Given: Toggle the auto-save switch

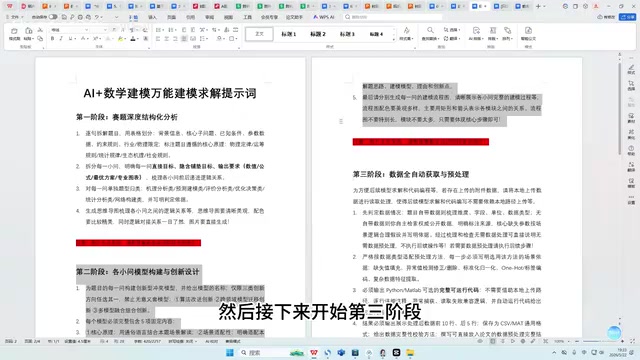Looking at the screenshot, I should pyautogui.click(x=53, y=17).
